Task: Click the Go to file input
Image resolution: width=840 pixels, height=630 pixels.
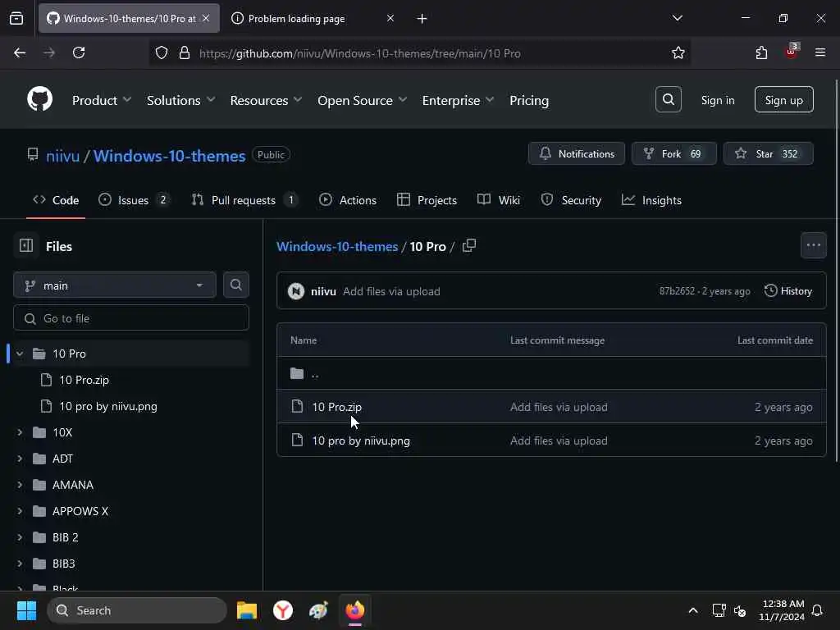Action: [x=131, y=318]
